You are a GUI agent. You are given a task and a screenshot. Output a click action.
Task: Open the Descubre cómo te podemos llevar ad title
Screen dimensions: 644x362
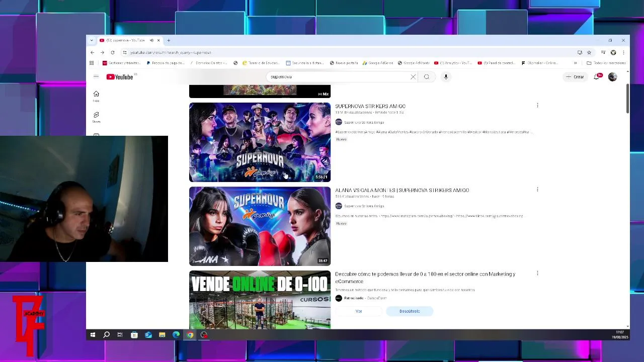pyautogui.click(x=425, y=278)
